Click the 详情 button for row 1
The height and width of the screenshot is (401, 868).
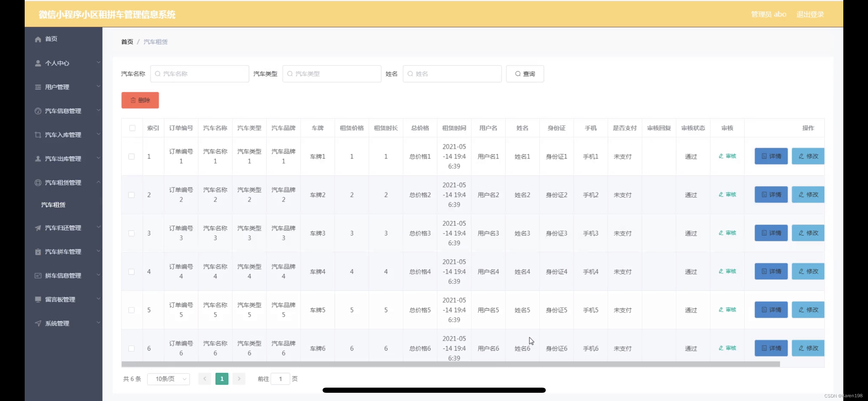(x=771, y=156)
